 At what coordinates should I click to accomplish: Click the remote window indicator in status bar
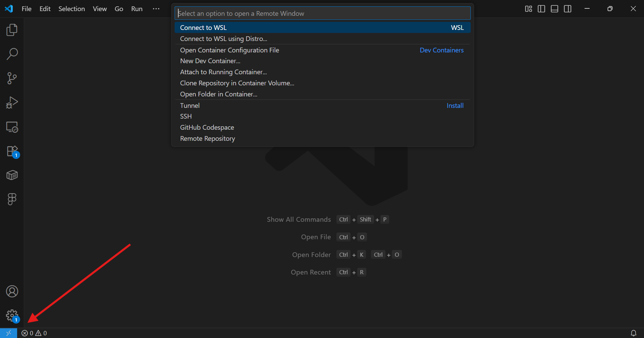(x=8, y=333)
